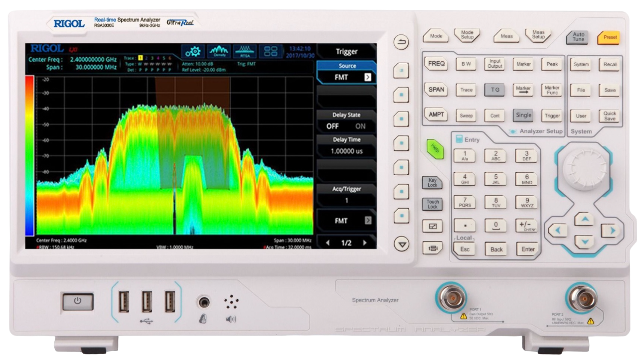Tap the RIGOL logo on screen
This screenshot has width=638, height=364.
click(x=47, y=49)
